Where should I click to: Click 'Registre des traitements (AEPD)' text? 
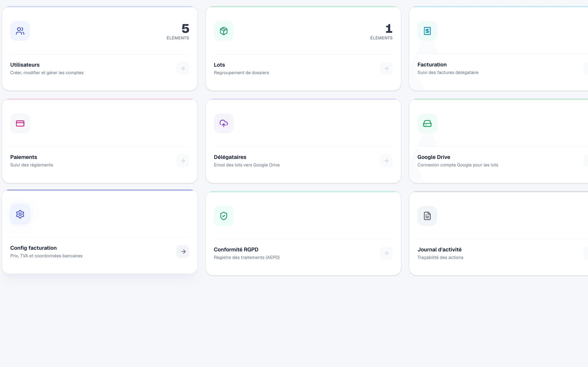[247, 258]
